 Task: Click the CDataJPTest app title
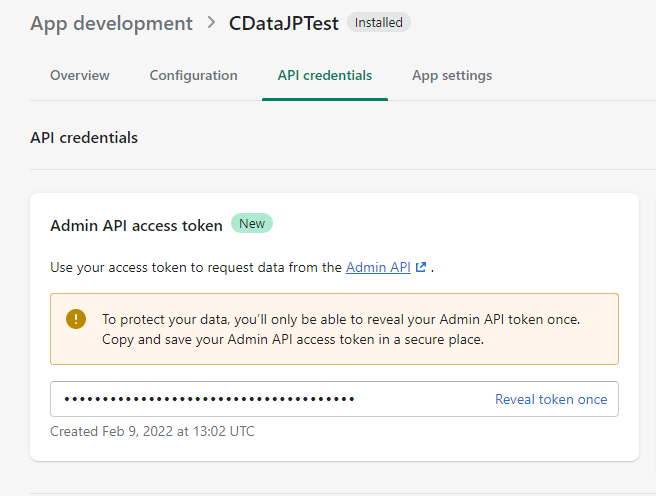coord(285,23)
